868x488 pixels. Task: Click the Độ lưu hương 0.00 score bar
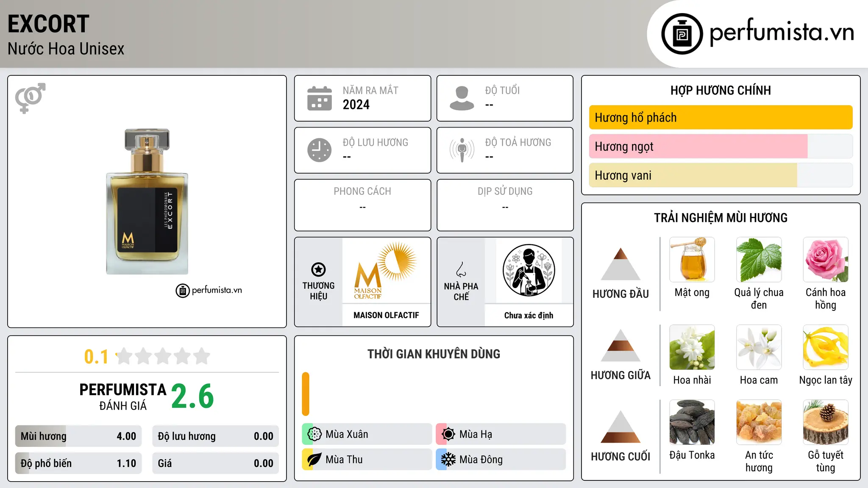(x=216, y=436)
